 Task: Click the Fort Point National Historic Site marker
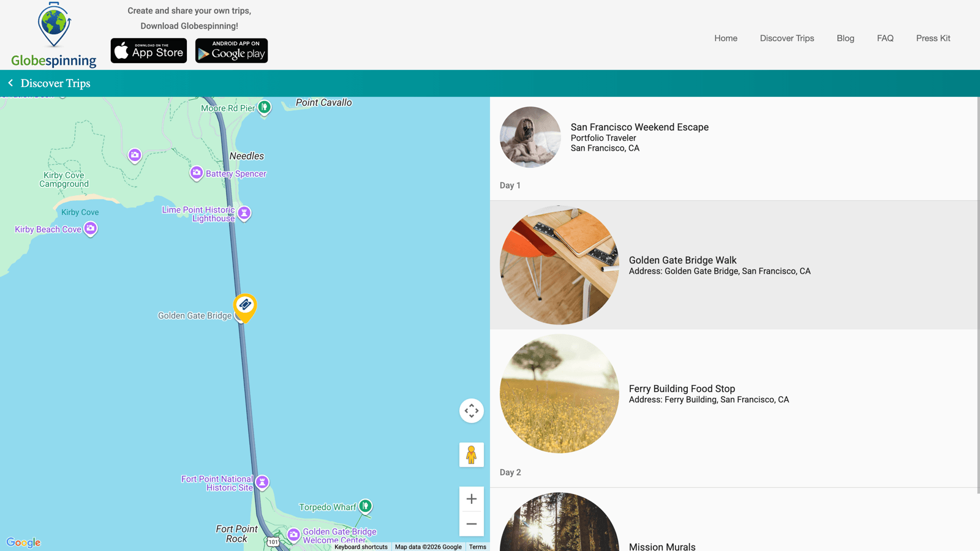point(262,482)
